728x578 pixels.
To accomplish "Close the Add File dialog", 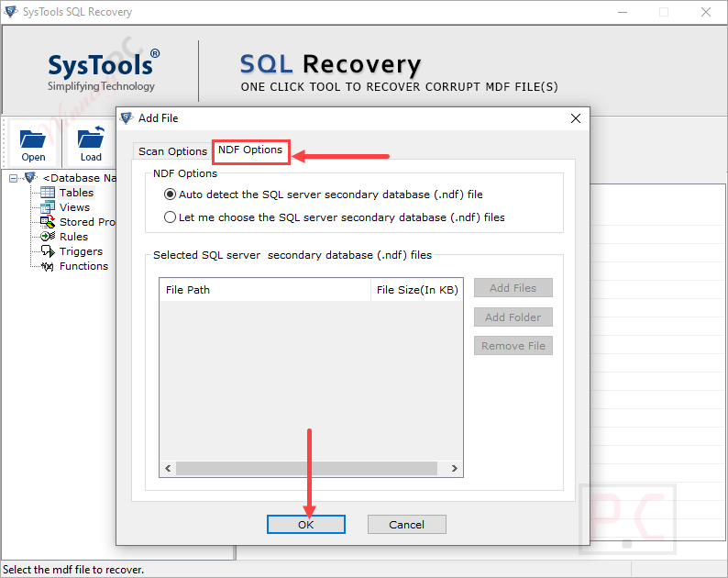I will click(x=576, y=118).
